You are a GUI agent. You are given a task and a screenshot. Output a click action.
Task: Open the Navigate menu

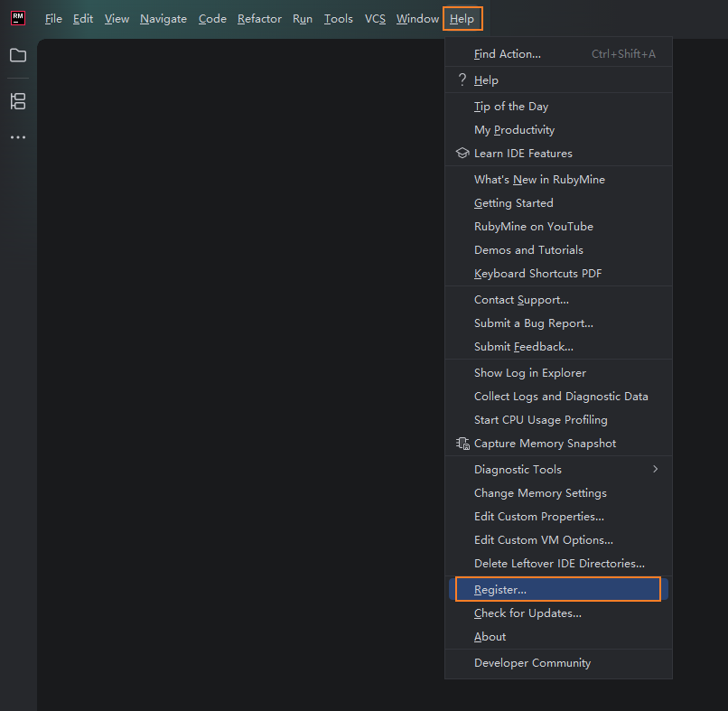[163, 19]
